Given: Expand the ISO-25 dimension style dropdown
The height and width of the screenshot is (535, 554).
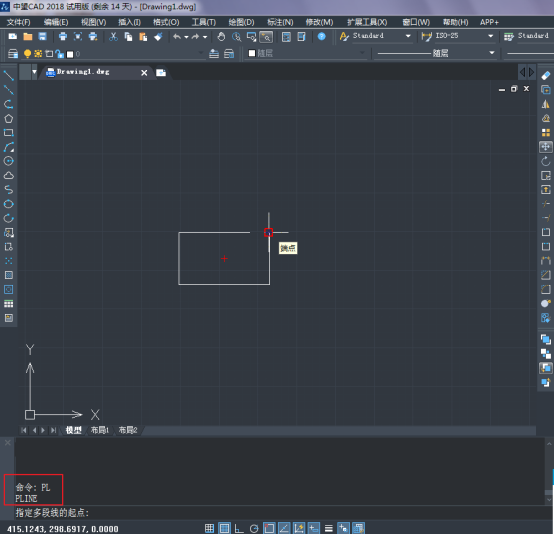Looking at the screenshot, I should pyautogui.click(x=490, y=36).
